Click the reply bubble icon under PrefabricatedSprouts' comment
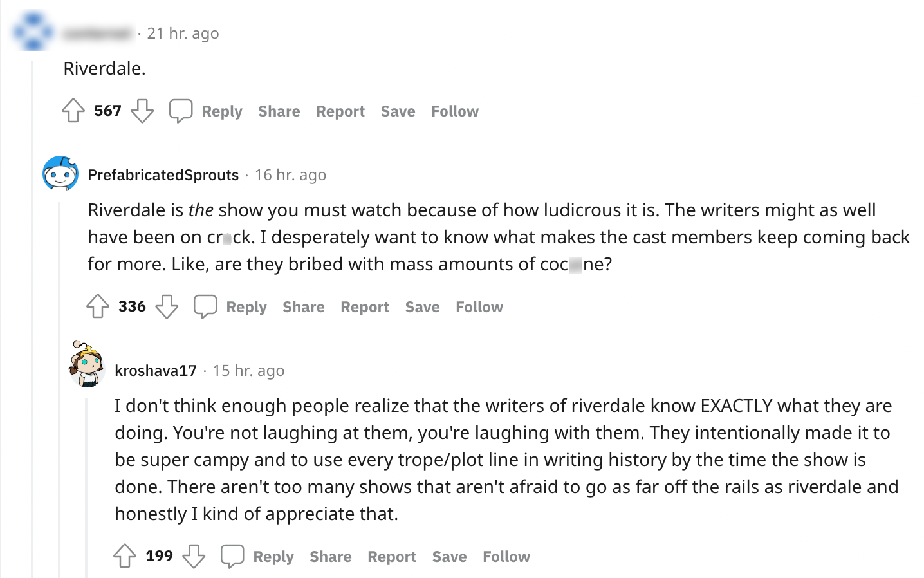 (x=205, y=306)
